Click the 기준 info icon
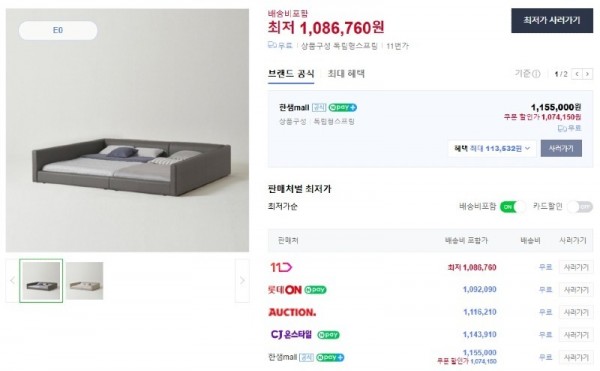Screen dimensions: 600x371 [536, 74]
